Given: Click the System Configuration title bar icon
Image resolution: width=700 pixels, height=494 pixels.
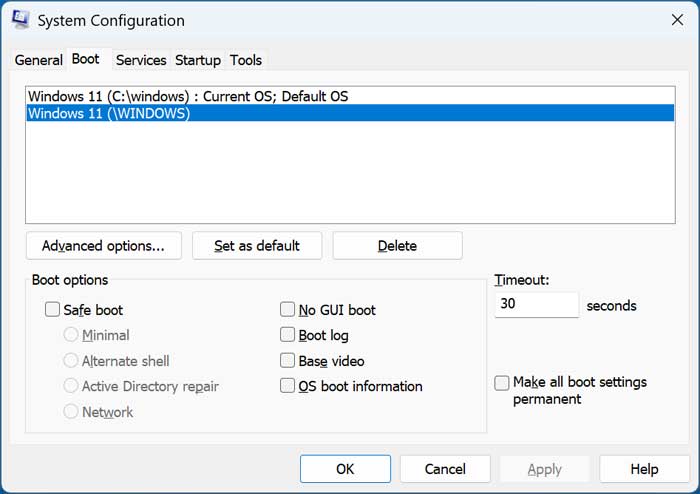Looking at the screenshot, I should tap(20, 19).
